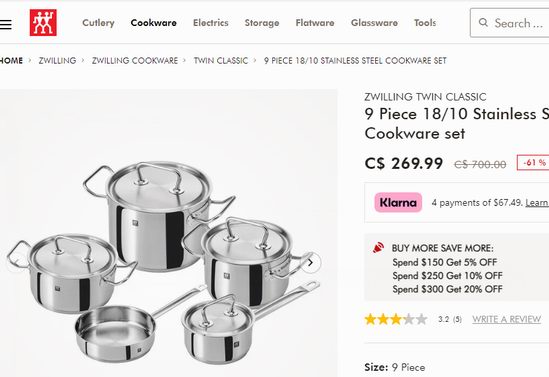Select Glassware in the top navigation
This screenshot has width=549, height=377.
point(374,23)
